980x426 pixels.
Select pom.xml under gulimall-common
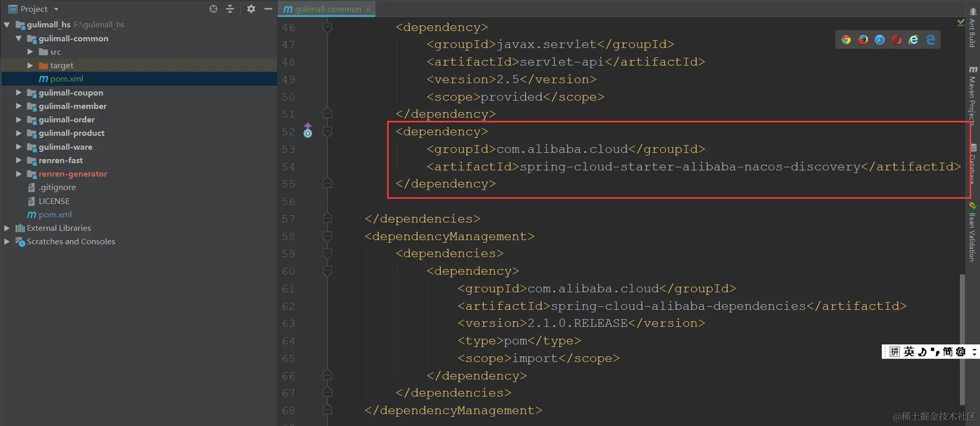[139, 78]
